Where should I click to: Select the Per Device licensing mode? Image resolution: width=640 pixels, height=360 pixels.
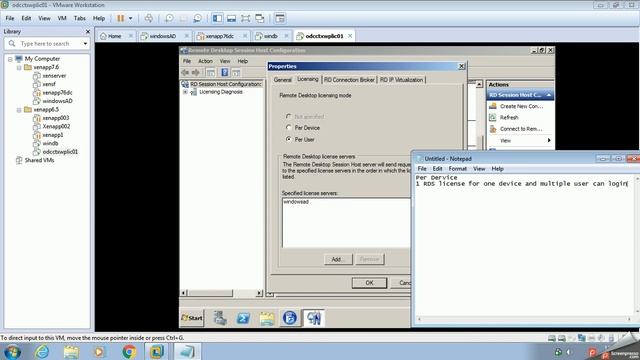[289, 128]
